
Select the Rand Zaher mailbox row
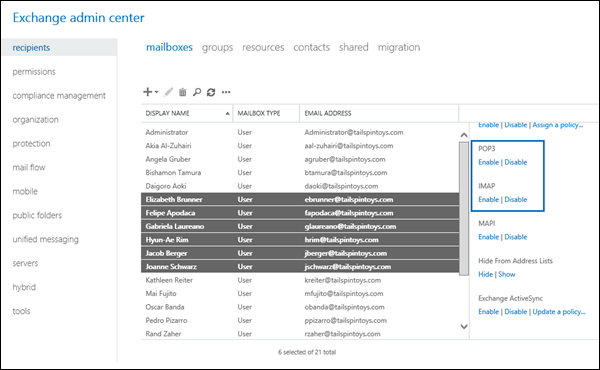tap(300, 334)
